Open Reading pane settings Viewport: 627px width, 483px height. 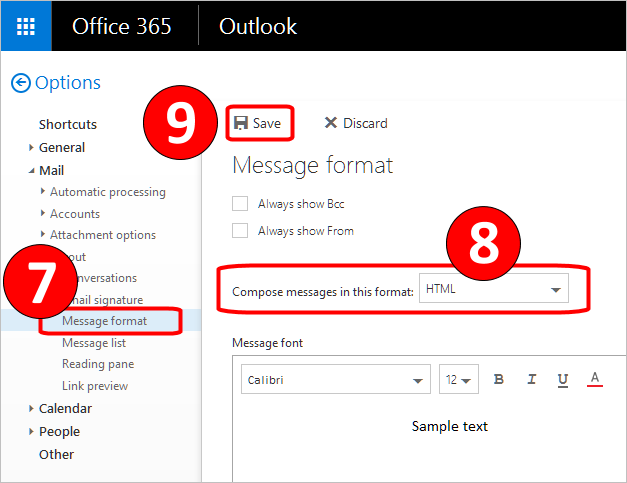click(x=98, y=364)
